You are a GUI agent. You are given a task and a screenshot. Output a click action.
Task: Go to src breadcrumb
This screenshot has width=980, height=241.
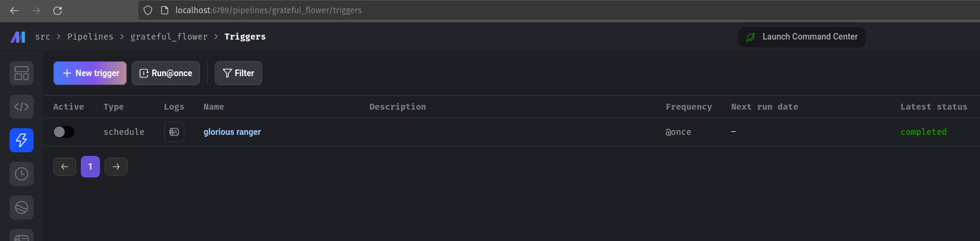click(x=43, y=37)
